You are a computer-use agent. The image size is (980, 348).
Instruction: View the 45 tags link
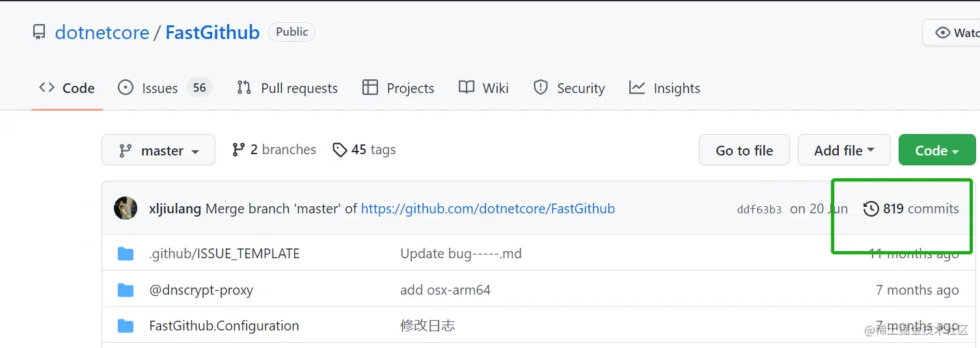pos(364,150)
